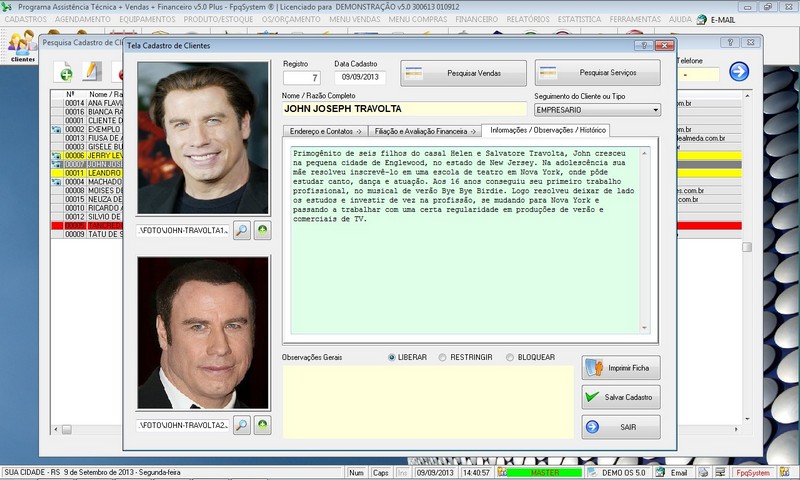Select Informações / Observações / Histórico tab

547,130
